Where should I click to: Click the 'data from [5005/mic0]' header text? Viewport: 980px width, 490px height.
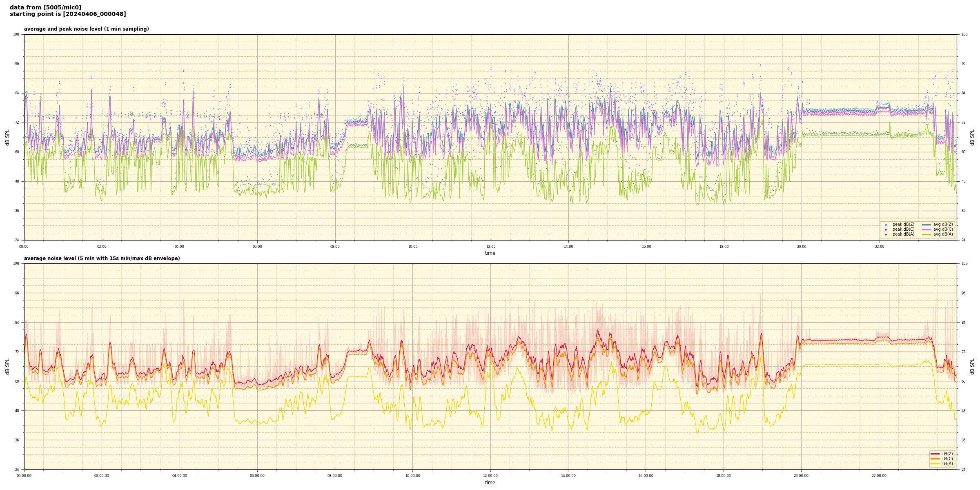click(x=45, y=7)
